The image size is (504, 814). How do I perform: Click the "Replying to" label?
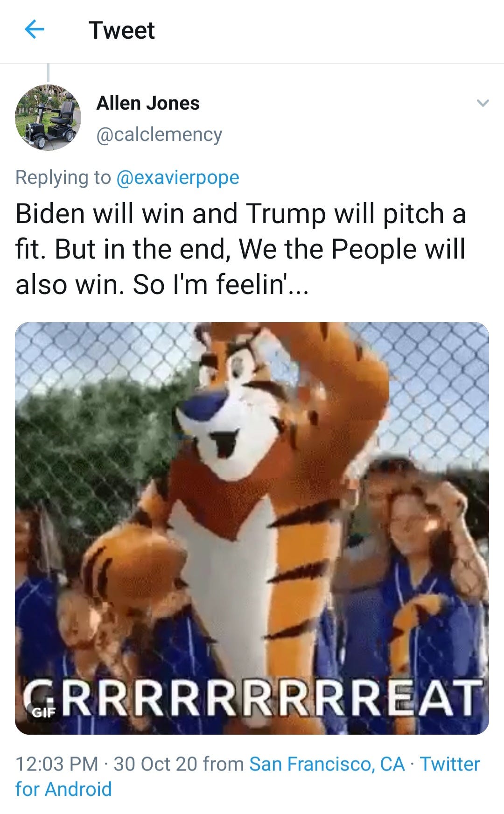pyautogui.click(x=63, y=177)
